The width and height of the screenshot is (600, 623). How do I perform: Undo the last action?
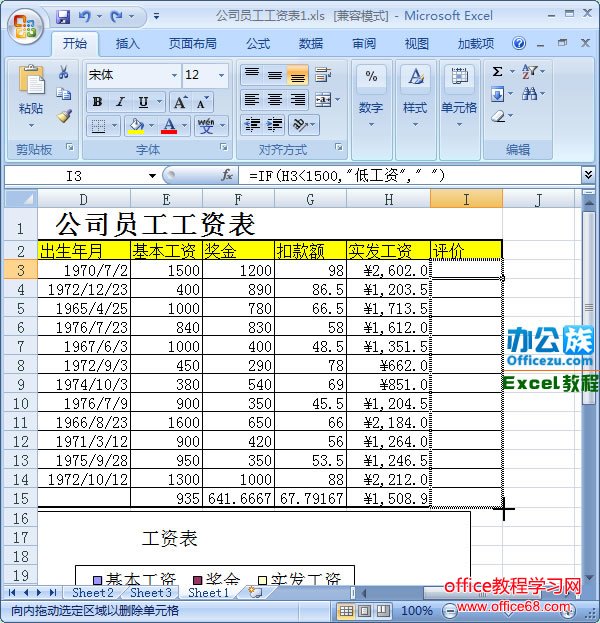tap(84, 16)
